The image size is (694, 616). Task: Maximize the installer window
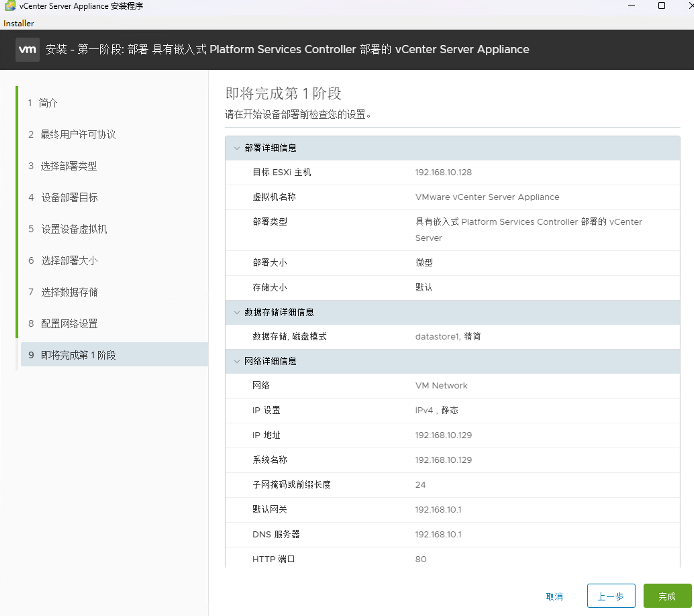click(x=661, y=6)
